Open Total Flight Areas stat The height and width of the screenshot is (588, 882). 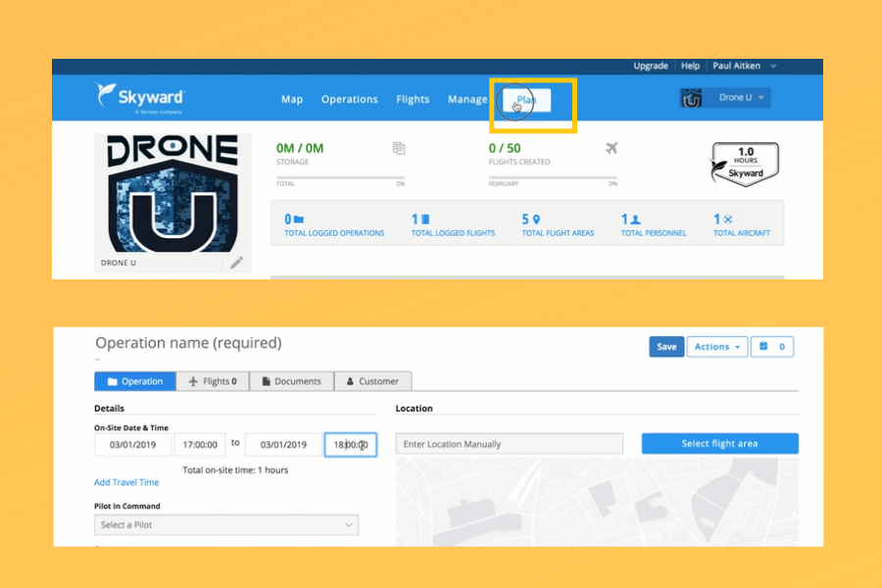coord(558,225)
